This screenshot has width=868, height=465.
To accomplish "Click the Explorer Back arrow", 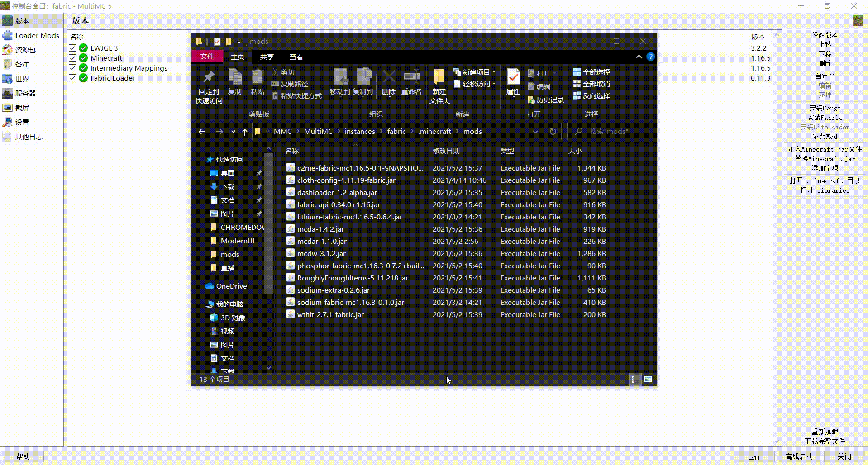I will tap(202, 132).
